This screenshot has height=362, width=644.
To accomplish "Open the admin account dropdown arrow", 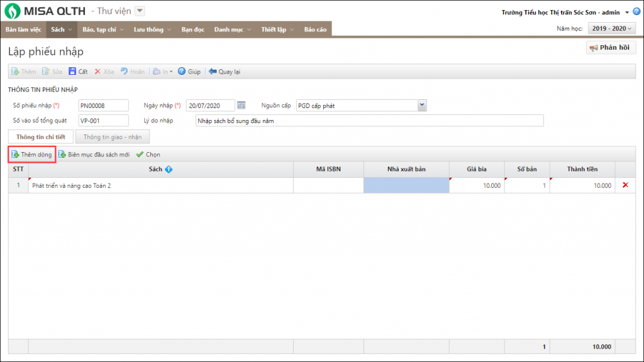I will 627,13.
